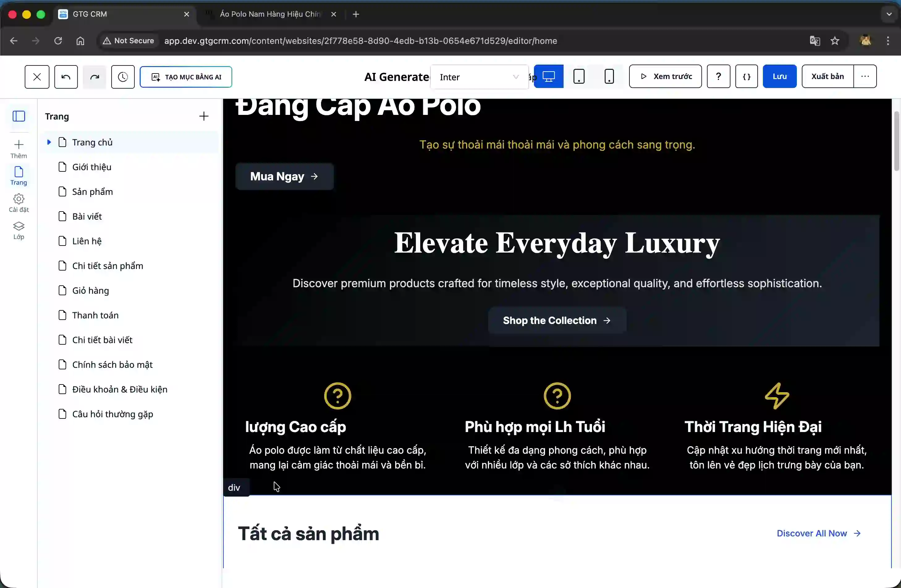Click the undo arrow button
Screen dimensions: 901x588
(66, 77)
